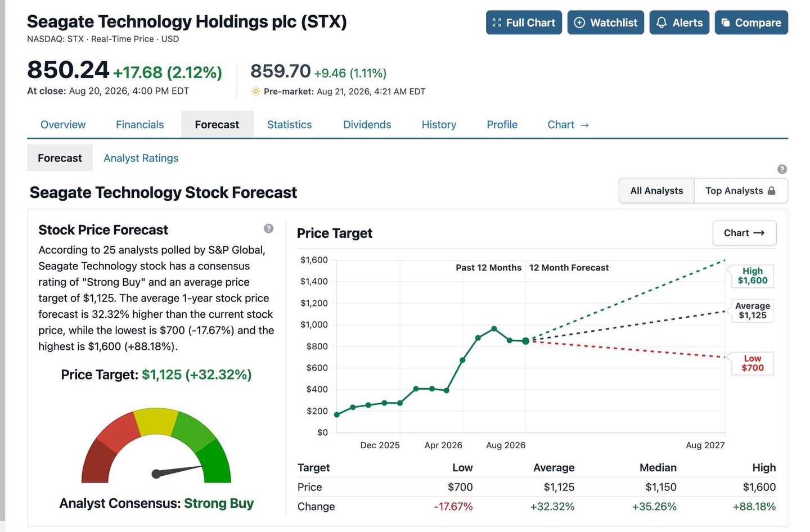Switch to Top Analysts toggle
Screen dimensions: 810x532
pyautogui.click(x=741, y=191)
